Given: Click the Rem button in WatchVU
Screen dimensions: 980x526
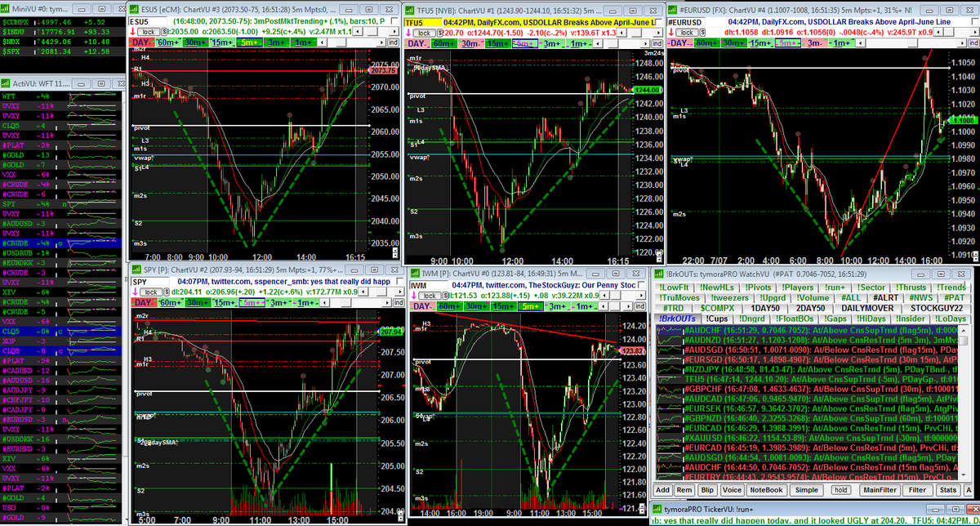Looking at the screenshot, I should (x=684, y=490).
